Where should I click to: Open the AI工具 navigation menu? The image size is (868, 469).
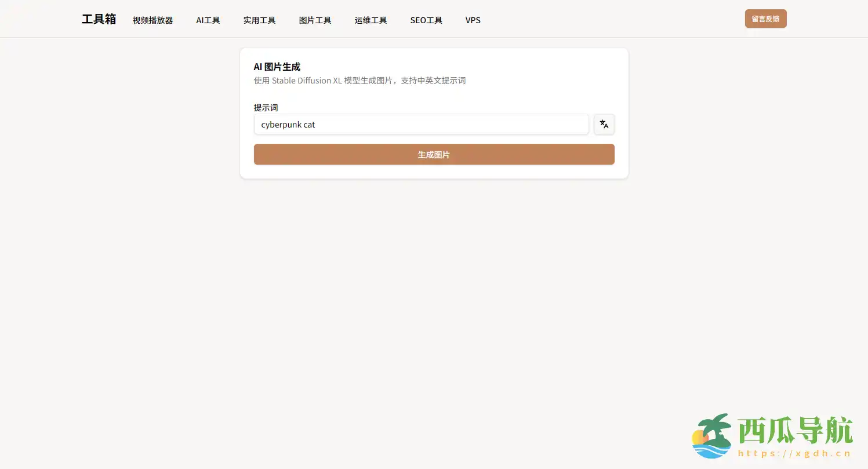[208, 20]
